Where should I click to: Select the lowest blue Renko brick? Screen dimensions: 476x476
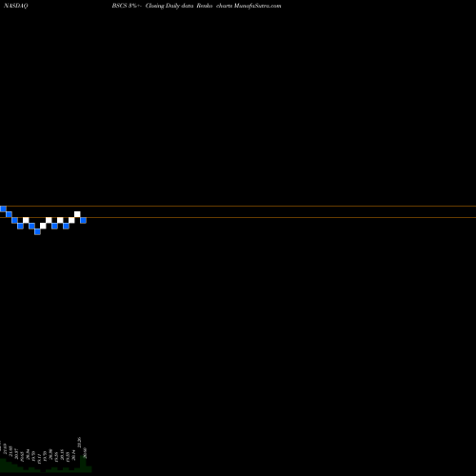[x=37, y=231]
